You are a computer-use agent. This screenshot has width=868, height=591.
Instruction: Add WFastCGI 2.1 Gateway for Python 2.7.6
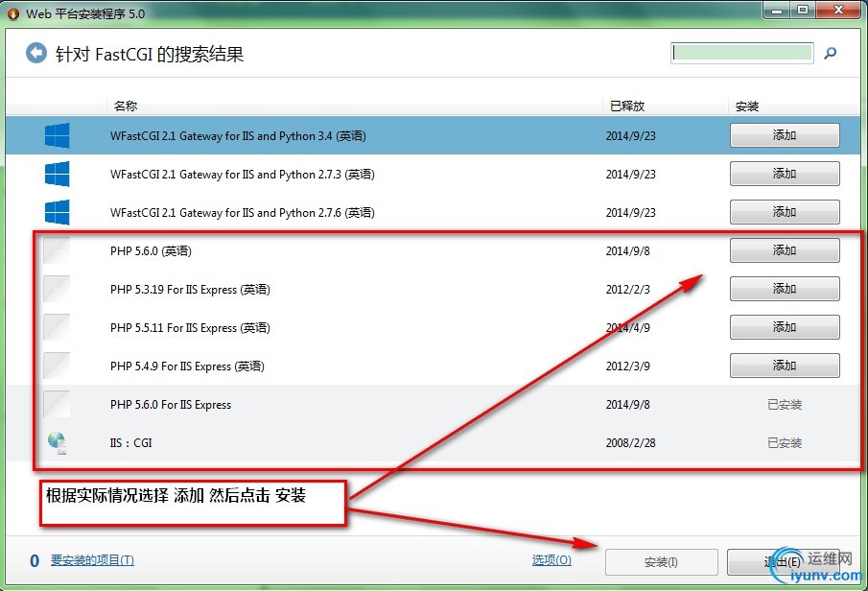[x=785, y=212]
